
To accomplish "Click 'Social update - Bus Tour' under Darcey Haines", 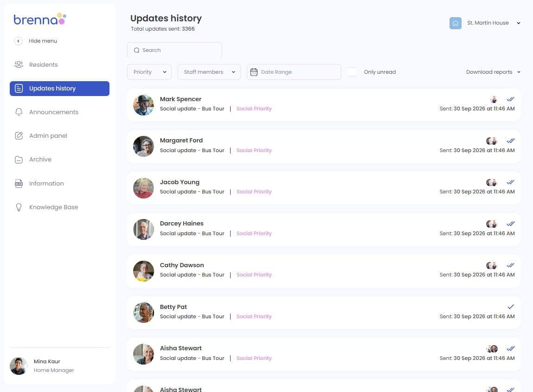I will coord(192,233).
